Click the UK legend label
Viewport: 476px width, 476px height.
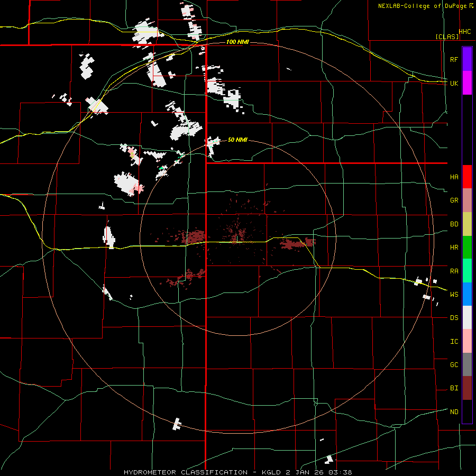pyautogui.click(x=454, y=83)
